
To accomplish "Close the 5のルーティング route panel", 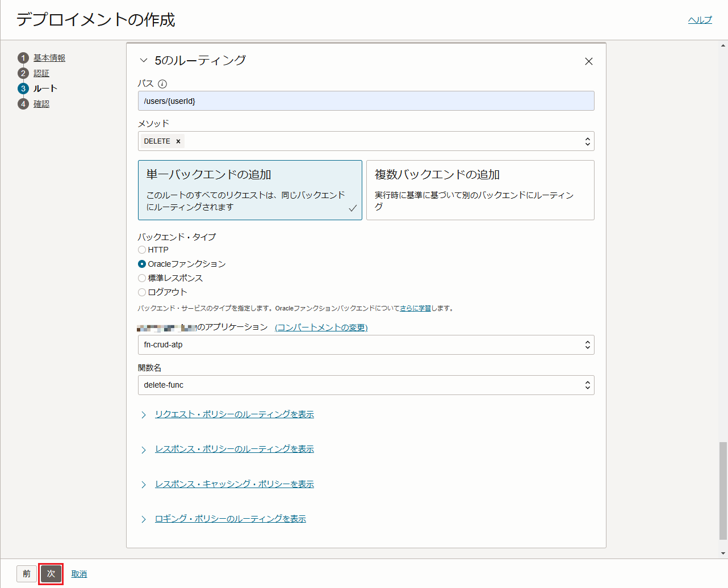I will 589,61.
